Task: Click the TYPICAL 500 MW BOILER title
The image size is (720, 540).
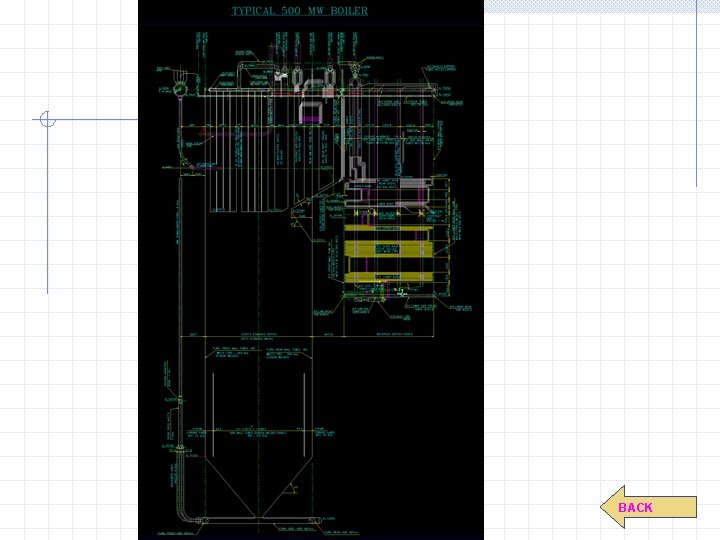Action: pos(299,11)
